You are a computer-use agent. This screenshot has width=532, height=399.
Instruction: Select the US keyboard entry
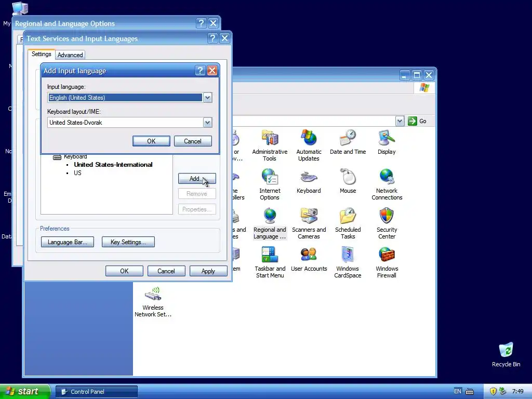[x=78, y=172]
